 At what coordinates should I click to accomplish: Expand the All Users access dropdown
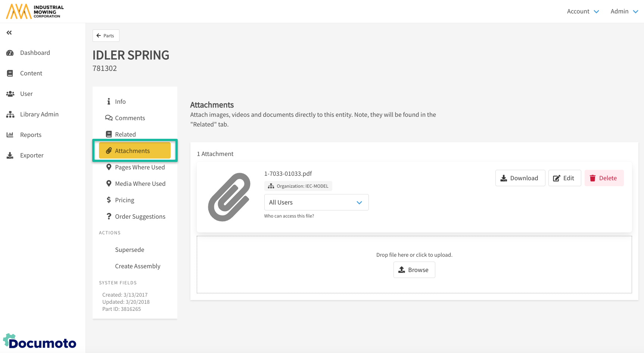tap(316, 203)
